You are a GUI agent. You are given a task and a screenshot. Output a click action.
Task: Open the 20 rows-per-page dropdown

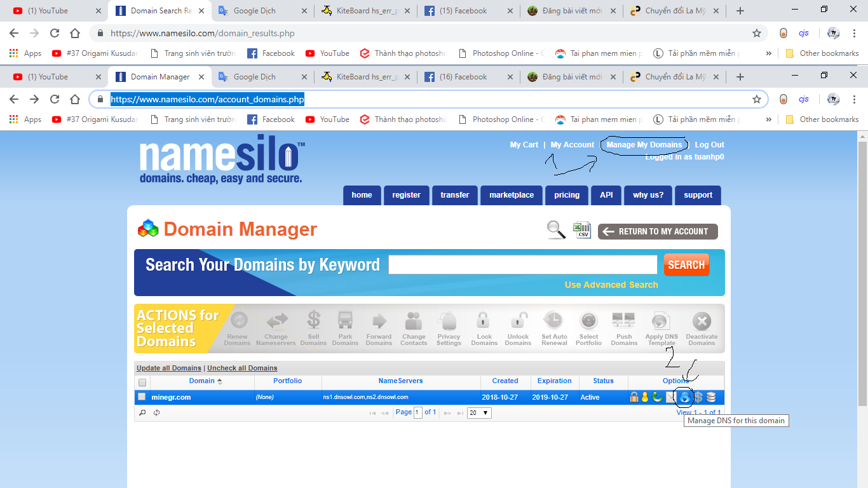[479, 412]
